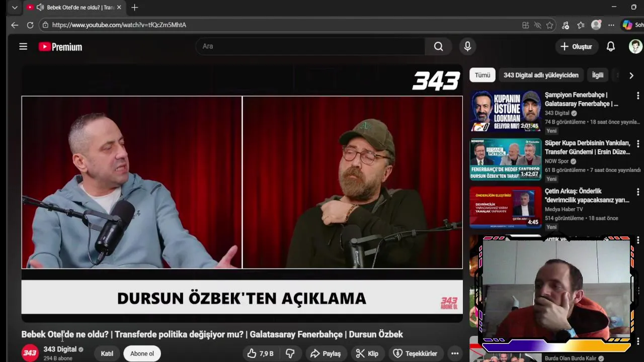Open the browser tab list chevron
Image resolution: width=644 pixels, height=362 pixels.
[x=15, y=8]
